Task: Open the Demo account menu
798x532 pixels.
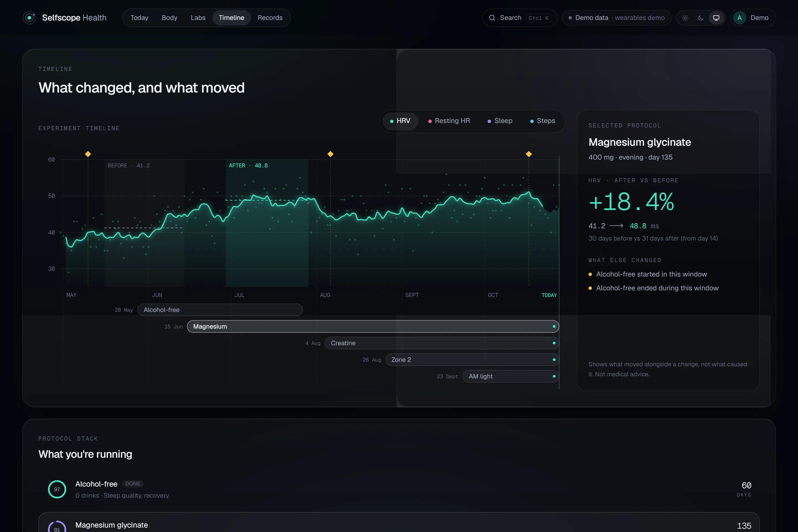Action: pyautogui.click(x=753, y=18)
